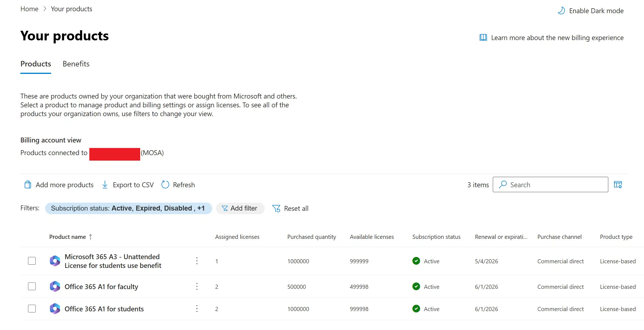Click Office 365 A1 for students logo
Image resolution: width=644 pixels, height=330 pixels.
55,309
